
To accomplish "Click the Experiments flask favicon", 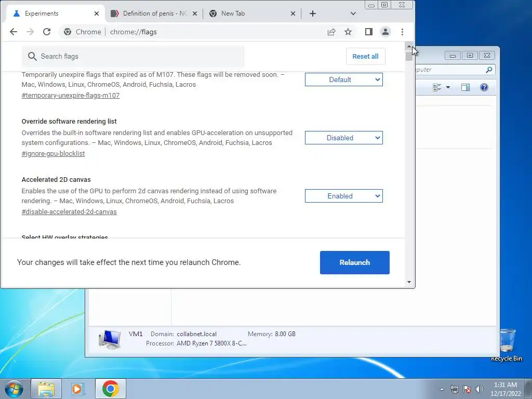I will (x=16, y=14).
